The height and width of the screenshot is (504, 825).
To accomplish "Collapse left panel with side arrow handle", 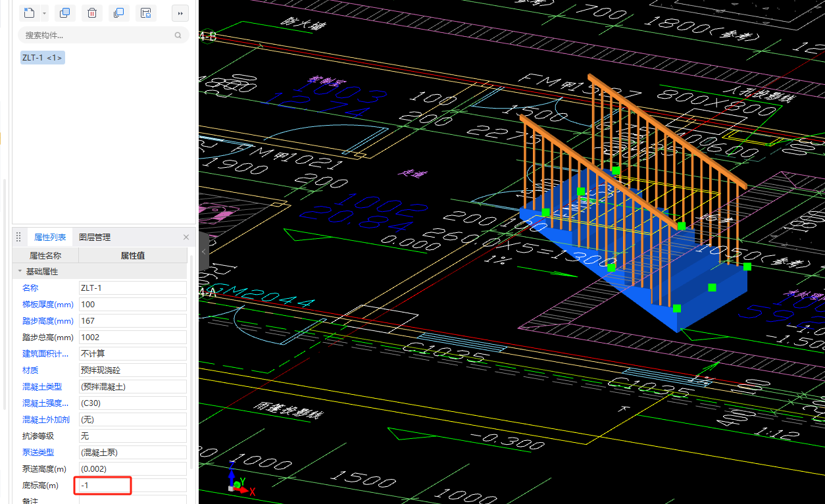I will click(203, 251).
